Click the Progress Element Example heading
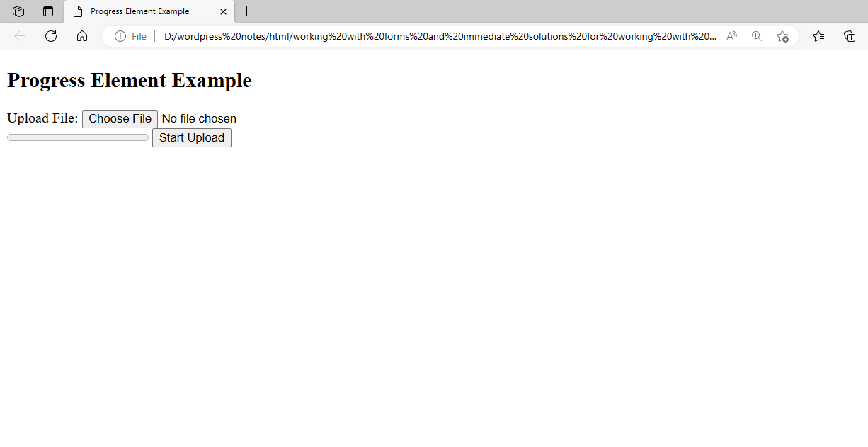Viewport: 868px width, 447px height. (x=130, y=80)
